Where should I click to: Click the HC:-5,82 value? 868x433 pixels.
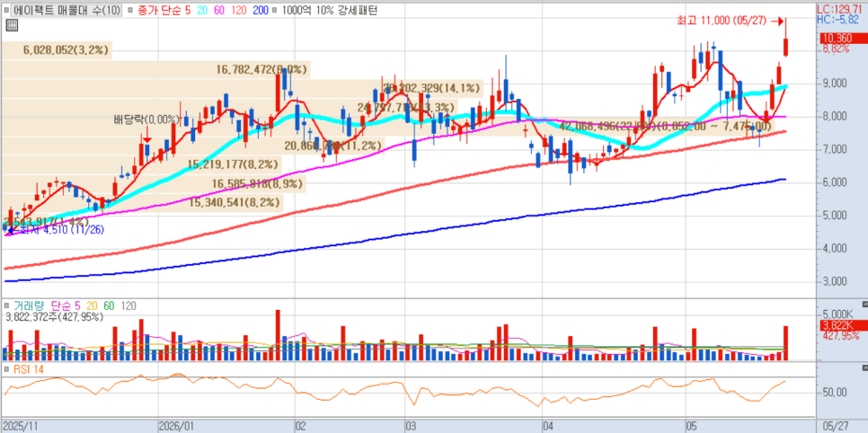click(x=837, y=20)
